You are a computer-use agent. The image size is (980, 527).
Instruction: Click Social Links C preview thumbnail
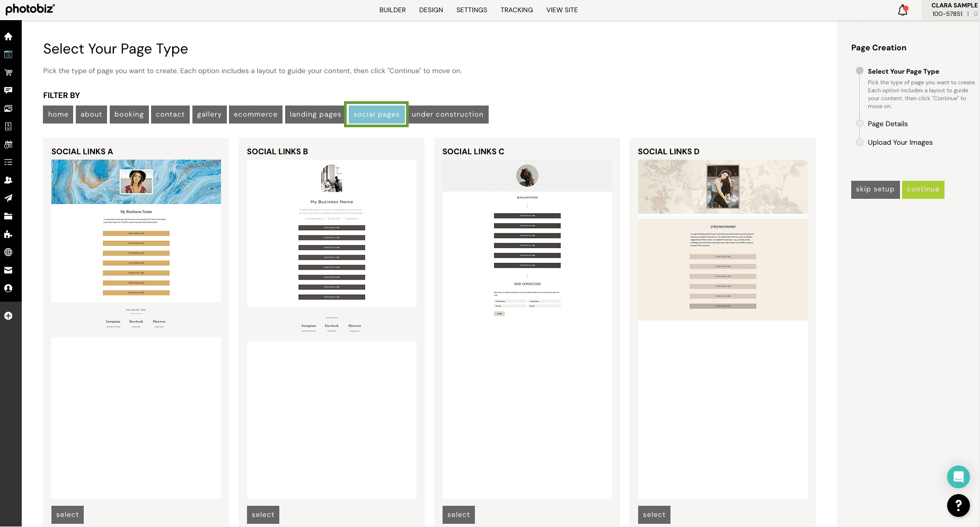527,329
